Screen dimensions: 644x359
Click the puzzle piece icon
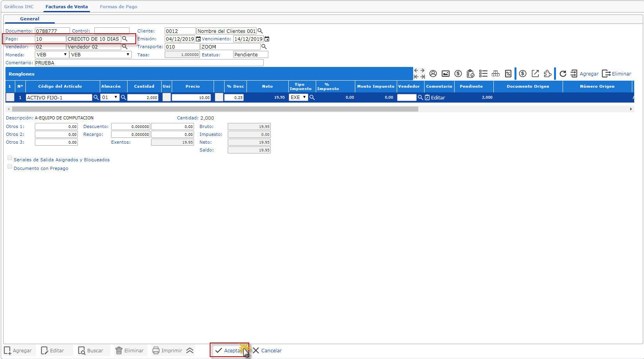pos(548,74)
